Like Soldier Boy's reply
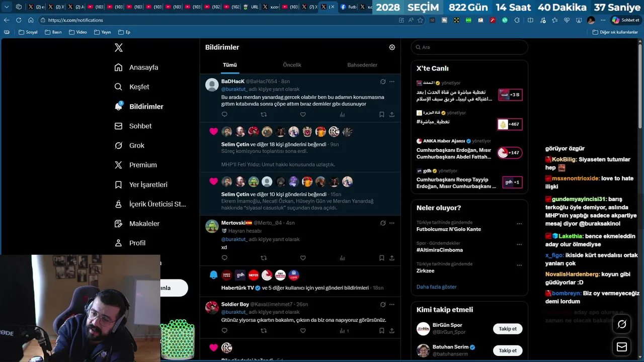The image size is (644, 362). point(303,331)
